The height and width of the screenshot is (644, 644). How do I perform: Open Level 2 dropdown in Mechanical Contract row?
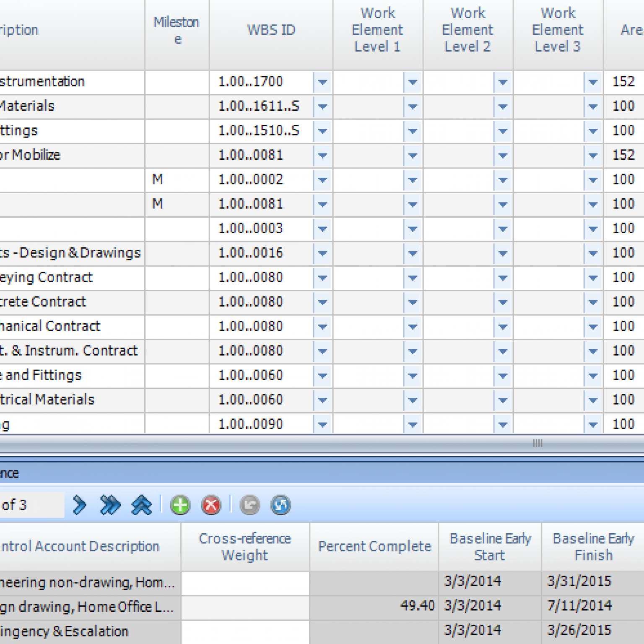point(503,327)
